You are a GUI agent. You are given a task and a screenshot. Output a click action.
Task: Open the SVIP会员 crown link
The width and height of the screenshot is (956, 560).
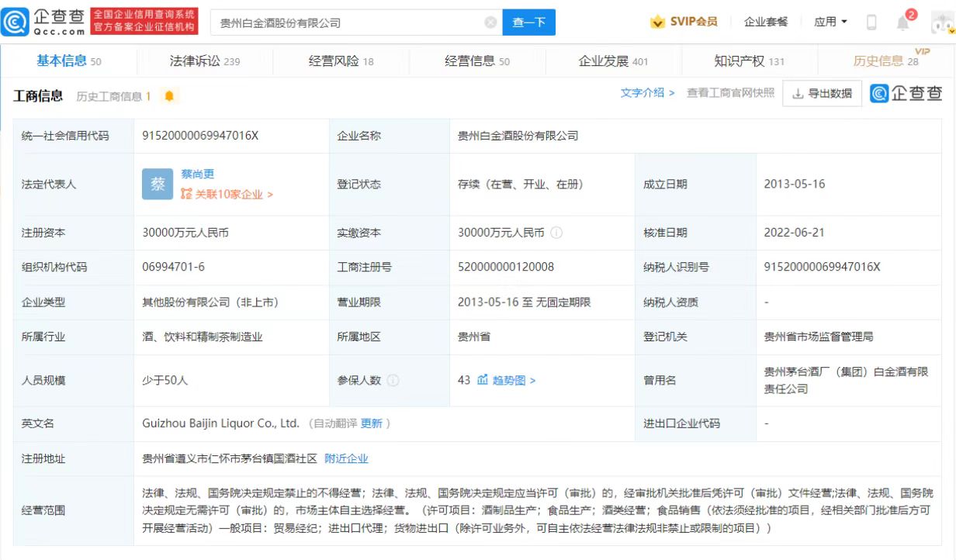point(684,22)
